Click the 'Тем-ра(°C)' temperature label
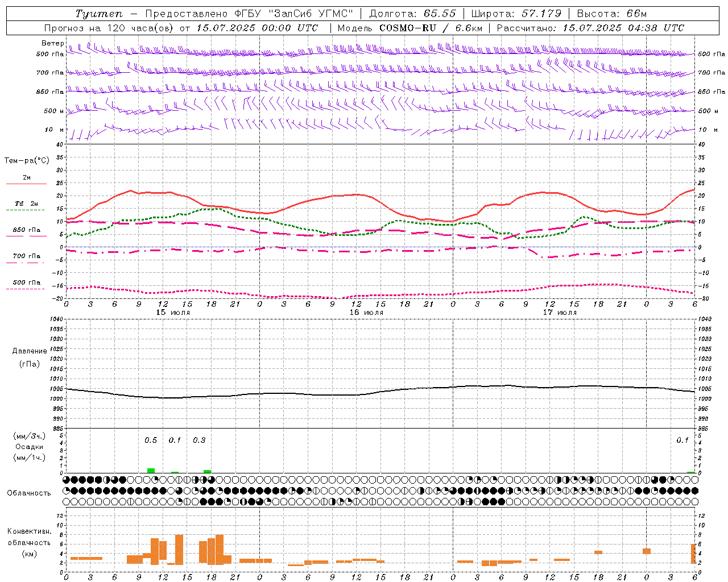This screenshot has width=728, height=582. pos(27,161)
